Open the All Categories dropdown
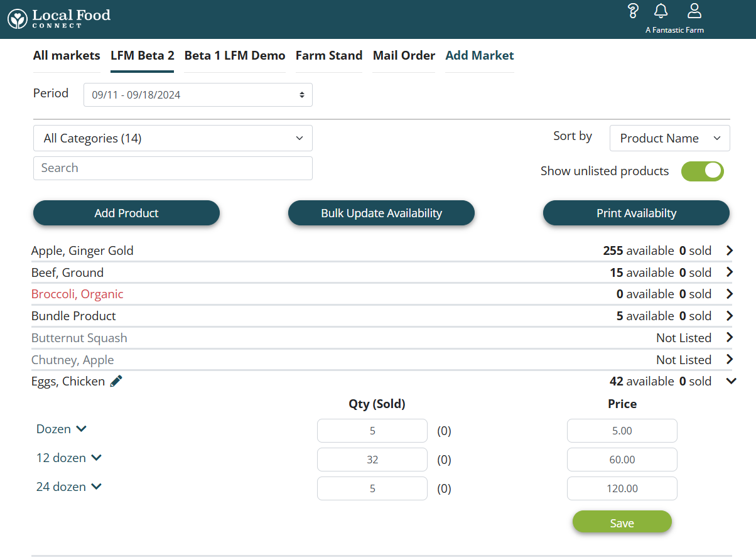The width and height of the screenshot is (756, 560). pos(173,138)
